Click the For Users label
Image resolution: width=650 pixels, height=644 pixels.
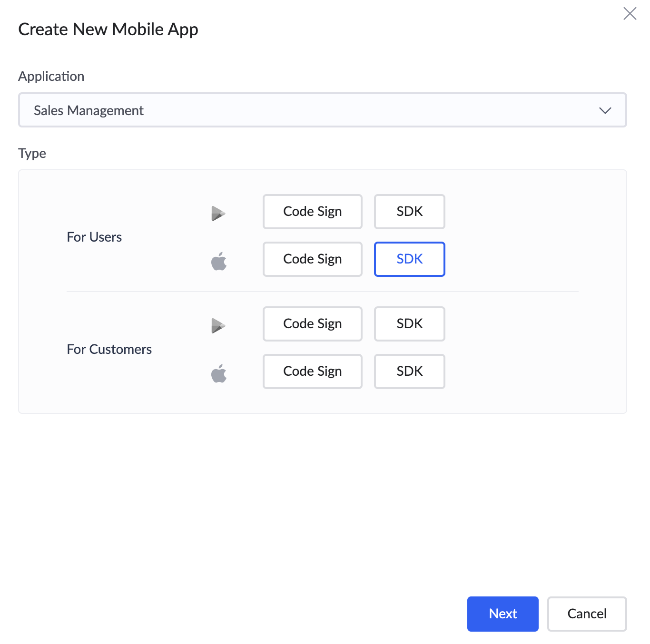point(94,237)
